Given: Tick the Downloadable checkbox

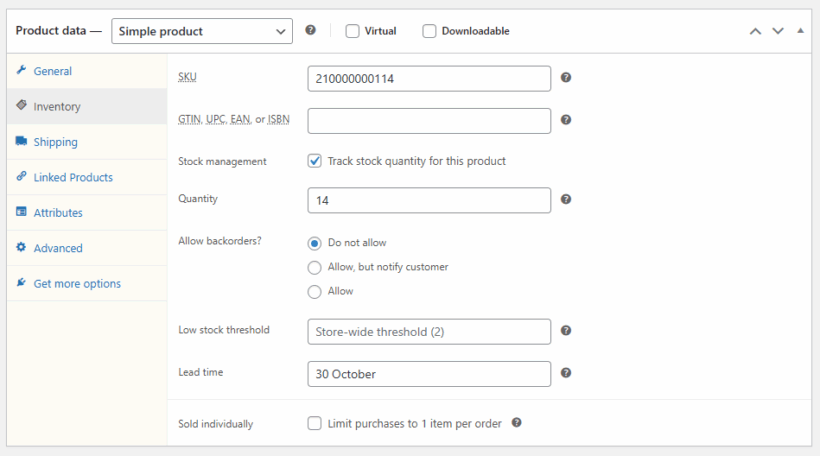Looking at the screenshot, I should tap(430, 31).
